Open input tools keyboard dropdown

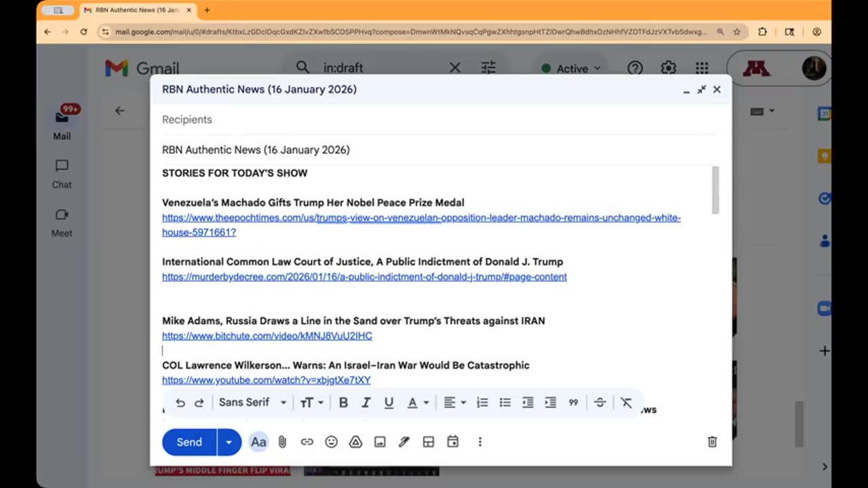(x=763, y=111)
